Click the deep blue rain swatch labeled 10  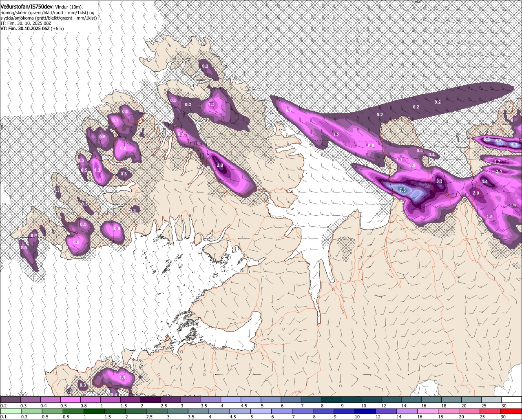365,411
